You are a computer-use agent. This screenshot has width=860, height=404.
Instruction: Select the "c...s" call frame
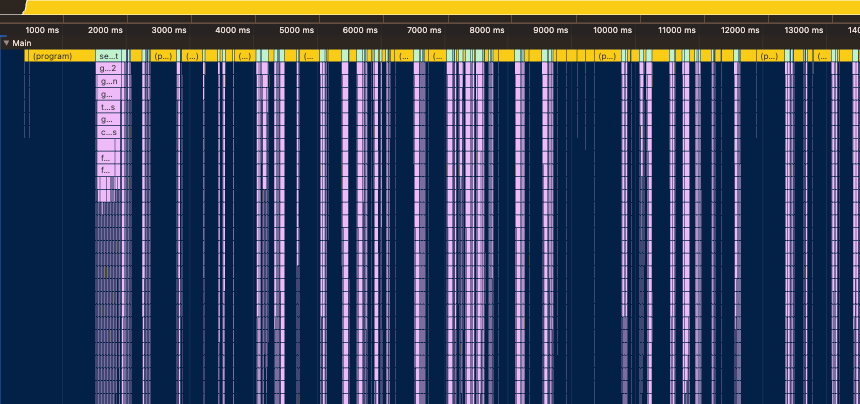(x=109, y=132)
